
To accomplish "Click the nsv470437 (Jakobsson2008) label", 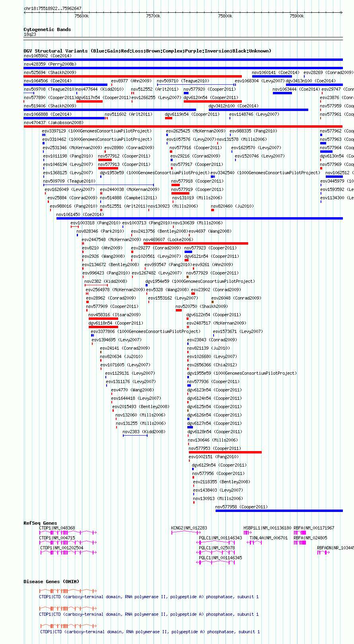I will pyautogui.click(x=53, y=123).
